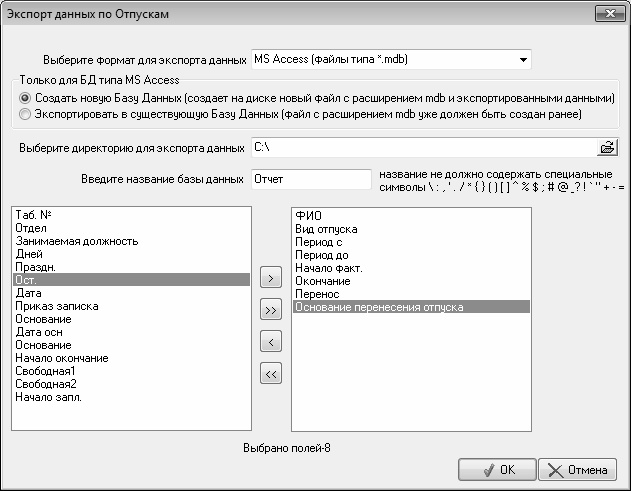Image resolution: width=631 pixels, height=491 pixels.
Task: Select 'Создать новую Базу Данных' radio option
Action: click(x=25, y=99)
